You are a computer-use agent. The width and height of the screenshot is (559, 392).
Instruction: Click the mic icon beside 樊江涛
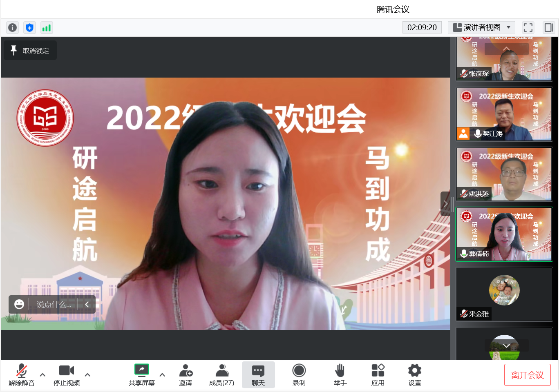[478, 134]
